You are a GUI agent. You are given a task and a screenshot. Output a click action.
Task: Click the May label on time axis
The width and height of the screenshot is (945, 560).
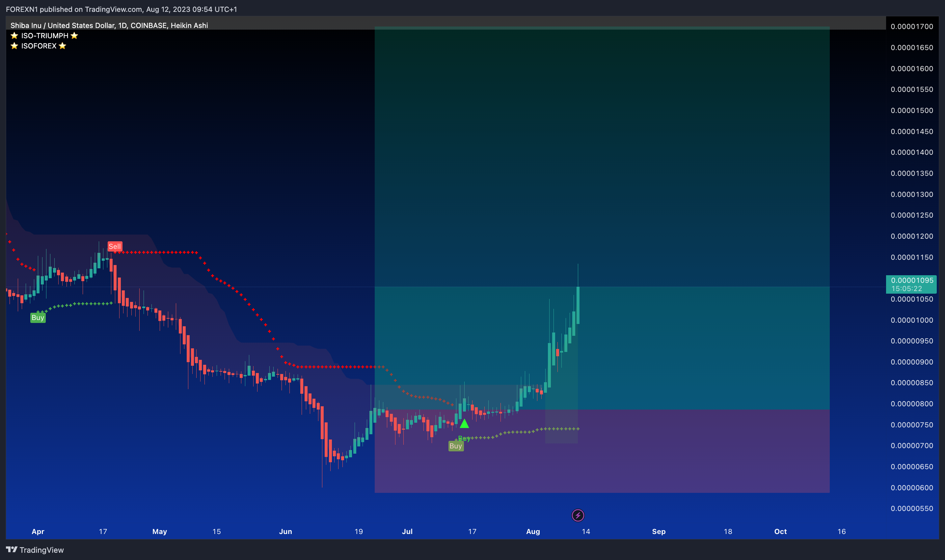[160, 531]
